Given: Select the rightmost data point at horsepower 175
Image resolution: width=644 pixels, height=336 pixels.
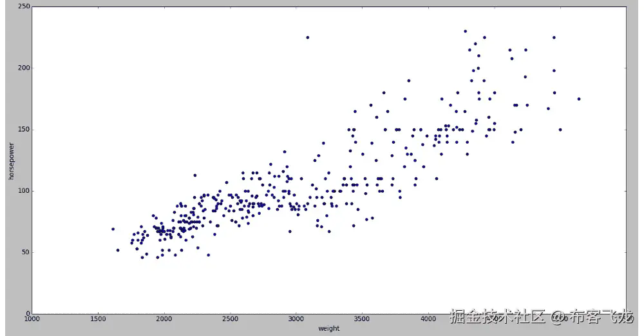Looking at the screenshot, I should pos(579,99).
